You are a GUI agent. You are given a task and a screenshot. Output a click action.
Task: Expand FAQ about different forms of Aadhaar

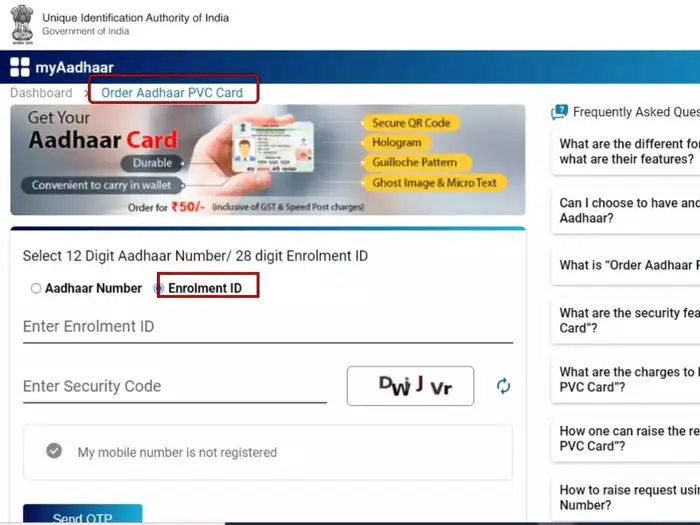625,151
